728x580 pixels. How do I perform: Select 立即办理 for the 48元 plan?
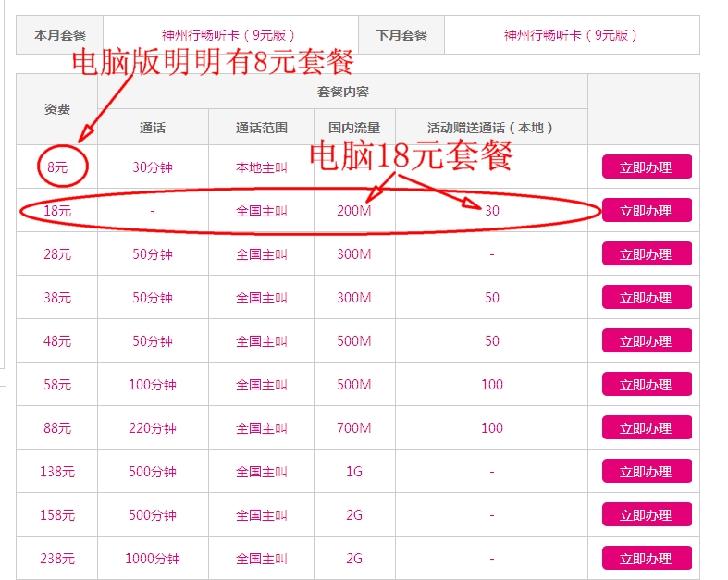pyautogui.click(x=647, y=341)
